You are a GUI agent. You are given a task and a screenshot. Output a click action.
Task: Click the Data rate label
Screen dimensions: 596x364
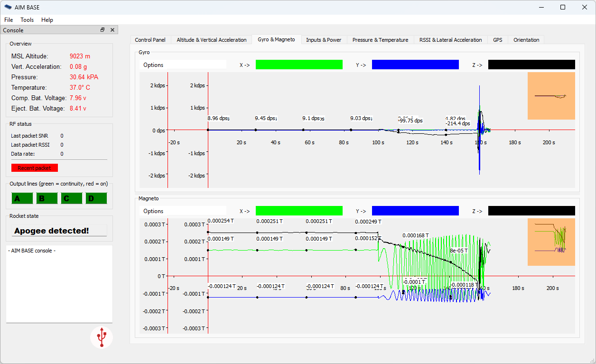[x=23, y=154]
